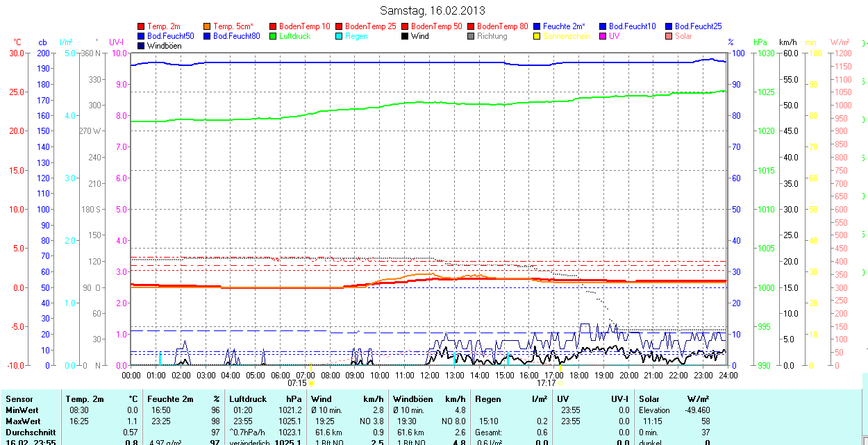Click the 07:15 sunrise marker on time axis
Viewport: 868px width, 445px height.
click(x=297, y=383)
